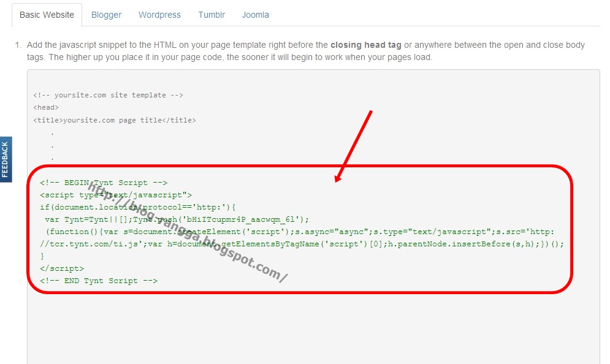Click the 'yoursite.com site template' comment line
The width and height of the screenshot is (610, 364).
pos(108,95)
